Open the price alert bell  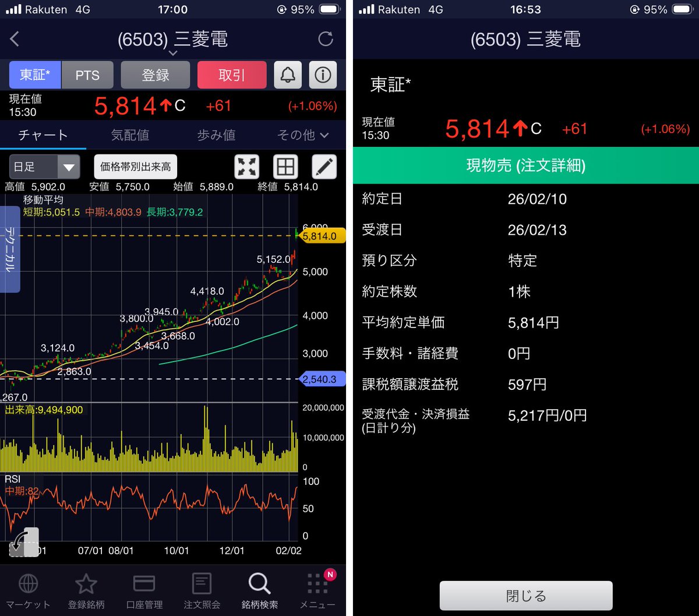pos(288,75)
